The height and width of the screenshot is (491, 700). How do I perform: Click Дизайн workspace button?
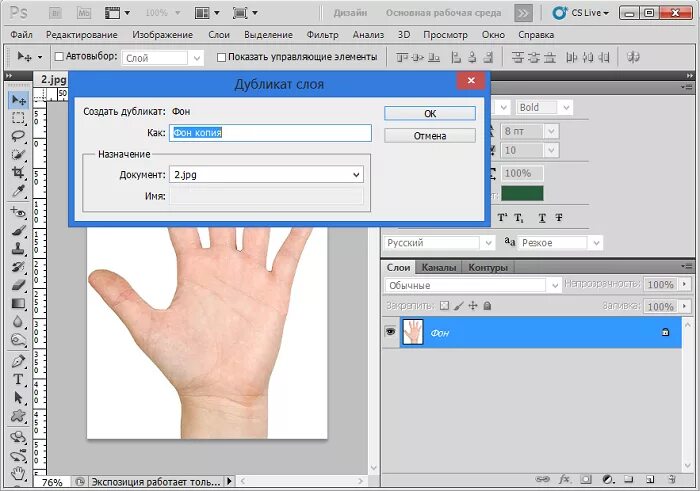(350, 13)
